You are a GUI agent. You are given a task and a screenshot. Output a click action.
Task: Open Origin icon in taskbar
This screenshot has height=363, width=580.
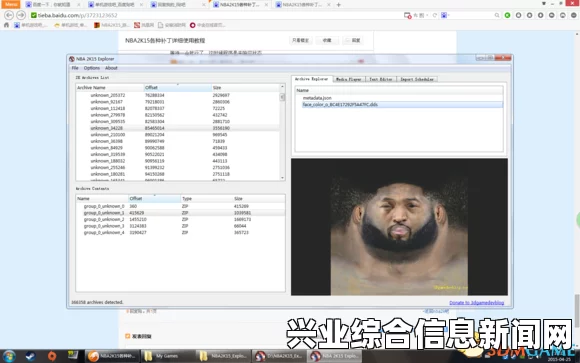52,356
